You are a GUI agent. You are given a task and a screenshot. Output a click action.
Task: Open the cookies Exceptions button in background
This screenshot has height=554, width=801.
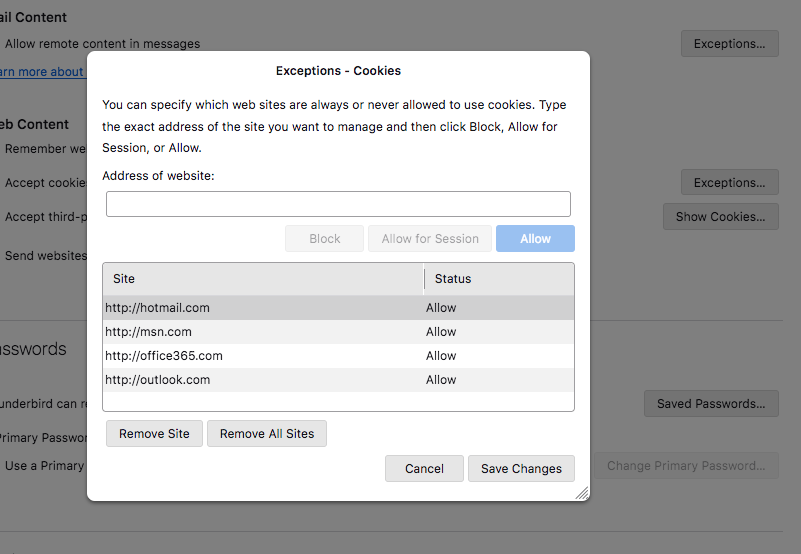click(x=729, y=182)
